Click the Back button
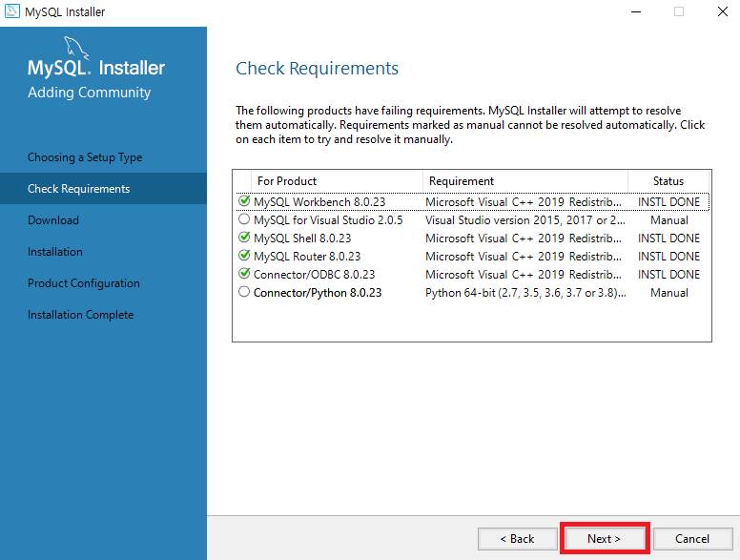Viewport: 740px width, 560px height. [x=517, y=539]
